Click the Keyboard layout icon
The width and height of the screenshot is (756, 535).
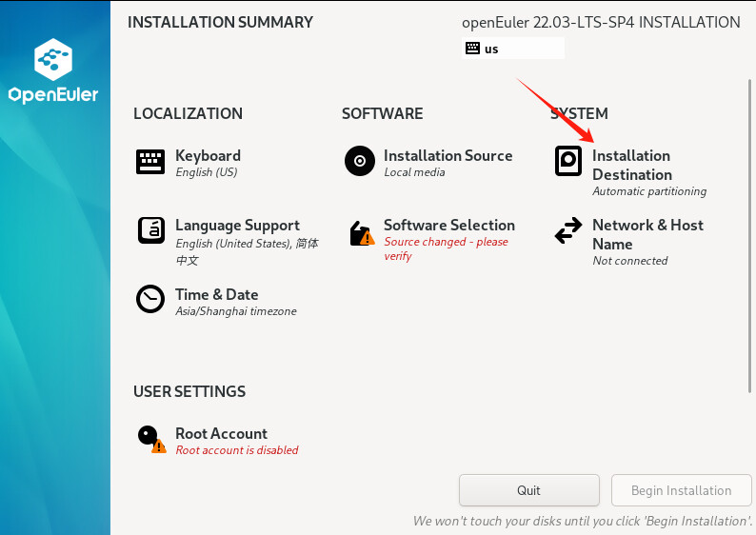coord(150,162)
